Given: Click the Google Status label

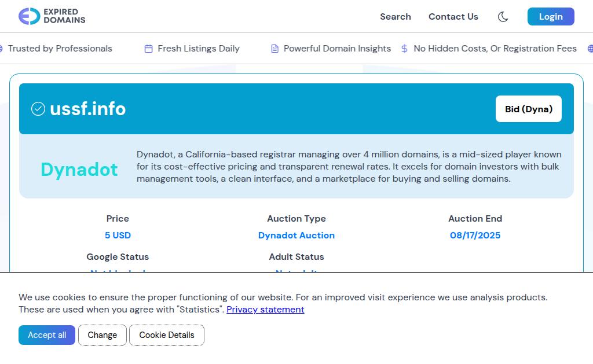Looking at the screenshot, I should [x=118, y=257].
